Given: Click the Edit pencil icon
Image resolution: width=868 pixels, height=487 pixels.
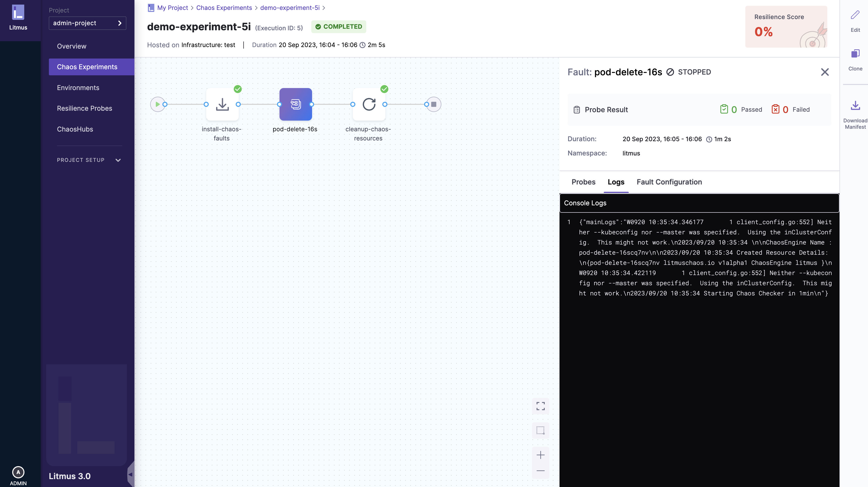Looking at the screenshot, I should tap(855, 15).
